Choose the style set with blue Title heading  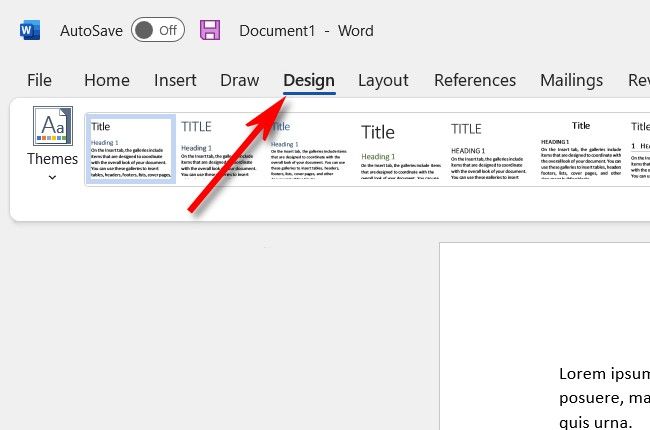(309, 149)
